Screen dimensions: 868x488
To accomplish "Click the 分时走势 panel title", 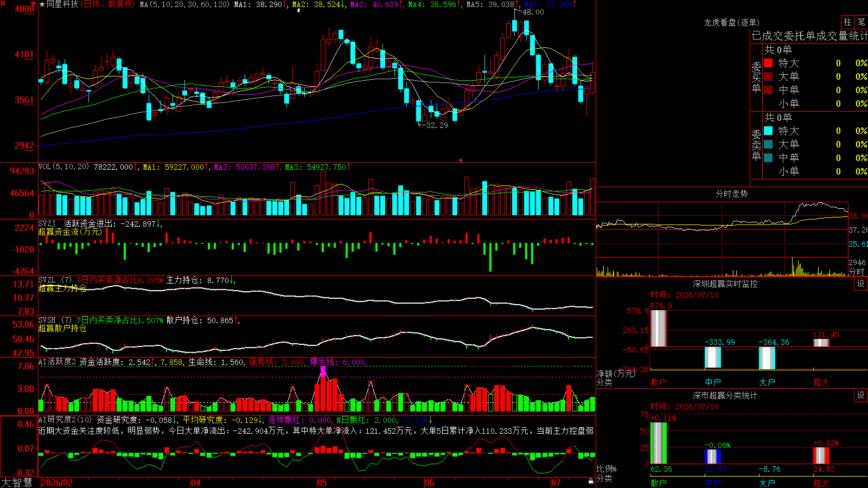I will (x=731, y=194).
